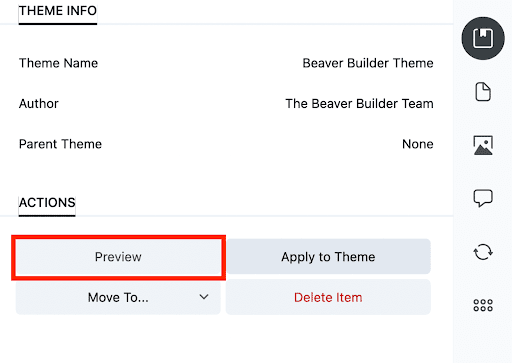The width and height of the screenshot is (512, 363).
Task: Open the Libraries icon in sidebar
Action: pyautogui.click(x=483, y=38)
